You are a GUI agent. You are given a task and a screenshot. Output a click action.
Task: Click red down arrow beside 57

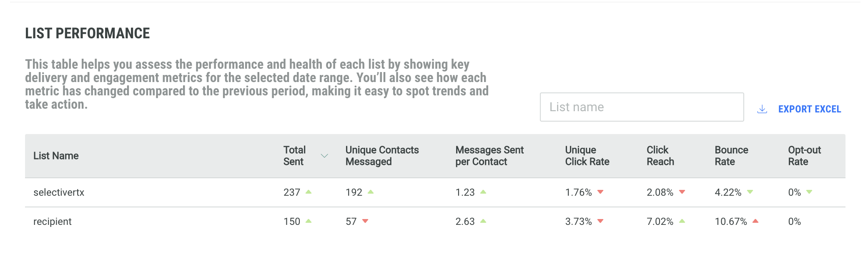click(365, 221)
